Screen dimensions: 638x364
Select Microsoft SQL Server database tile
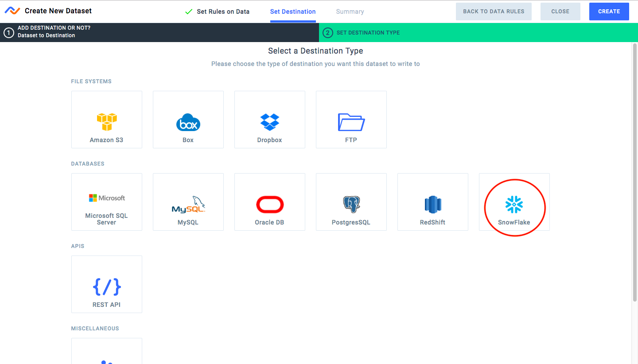click(107, 202)
